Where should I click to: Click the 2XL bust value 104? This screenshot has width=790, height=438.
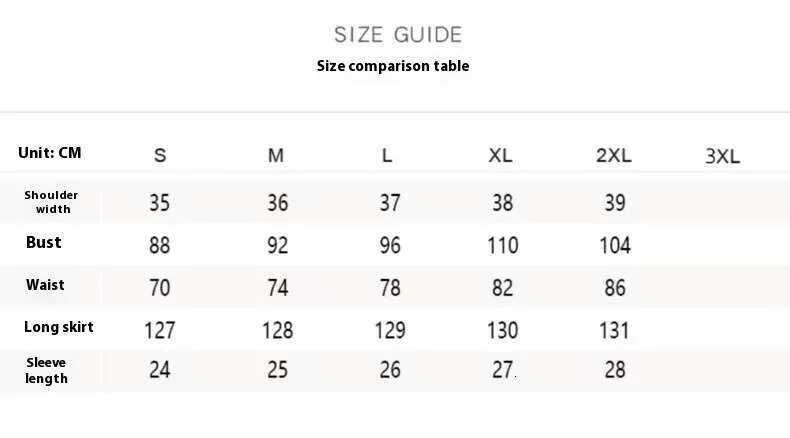coord(615,245)
